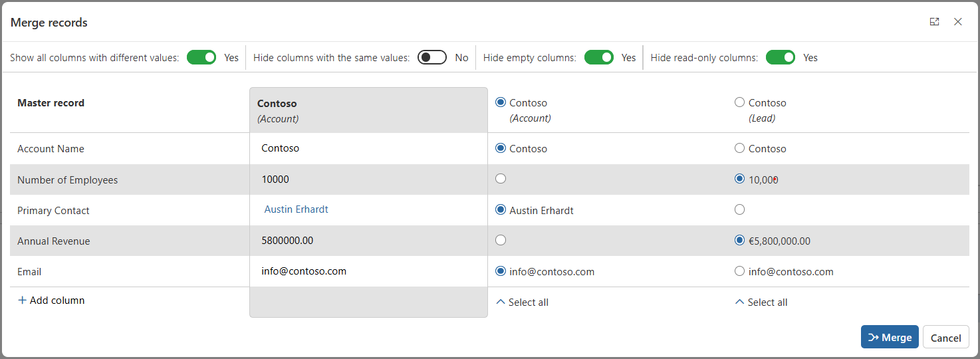The height and width of the screenshot is (359, 980).
Task: Click the pop-out dialog icon
Action: [934, 22]
